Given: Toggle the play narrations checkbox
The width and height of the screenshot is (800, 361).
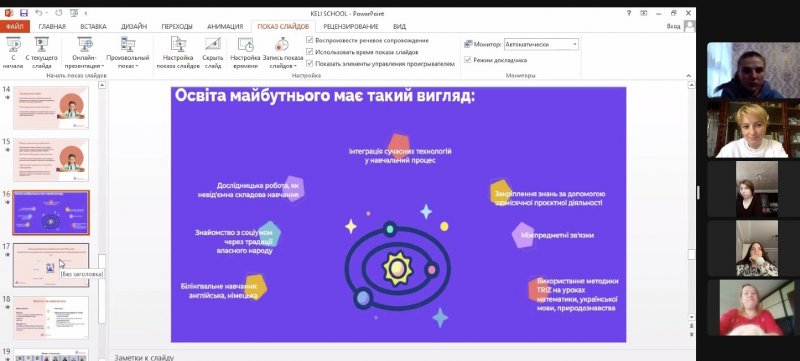Looking at the screenshot, I should click(310, 40).
